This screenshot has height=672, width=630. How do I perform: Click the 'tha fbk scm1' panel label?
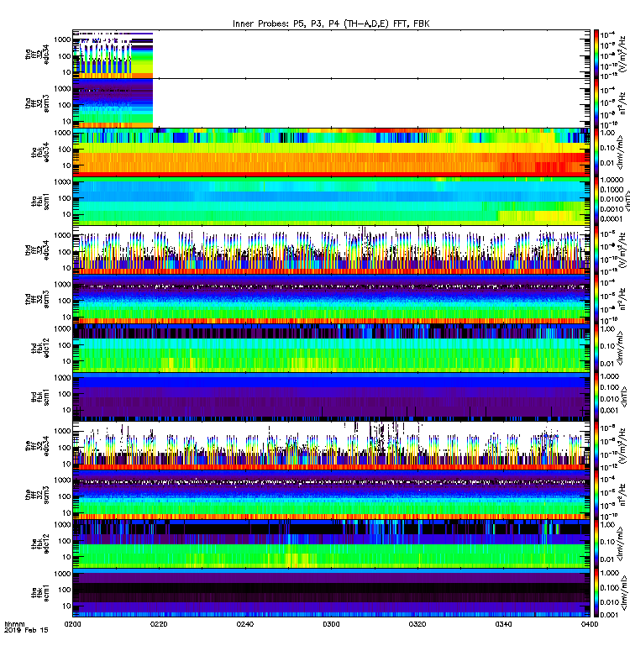click(40, 202)
